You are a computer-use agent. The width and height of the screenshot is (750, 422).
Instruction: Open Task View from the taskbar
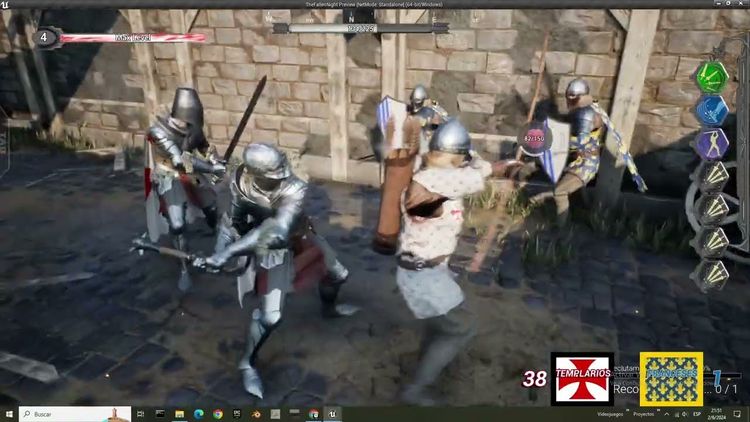pos(141,414)
